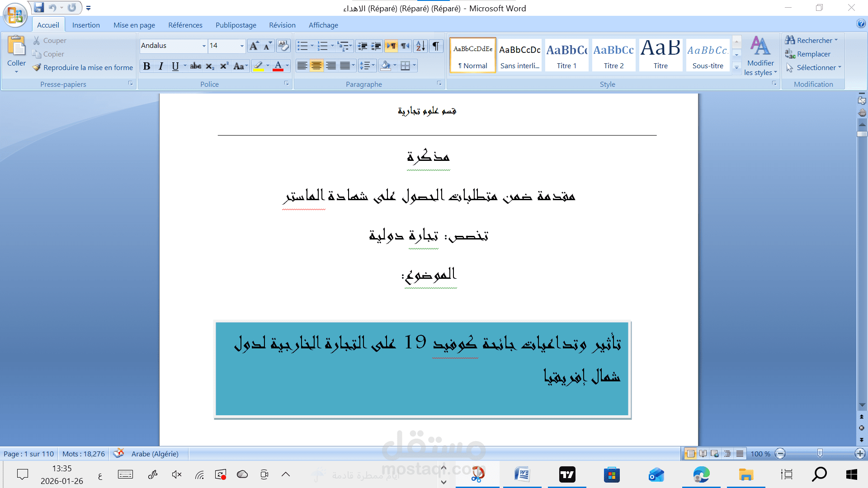Toggle bold formatting
Viewport: 868px width, 488px height.
[x=146, y=66]
